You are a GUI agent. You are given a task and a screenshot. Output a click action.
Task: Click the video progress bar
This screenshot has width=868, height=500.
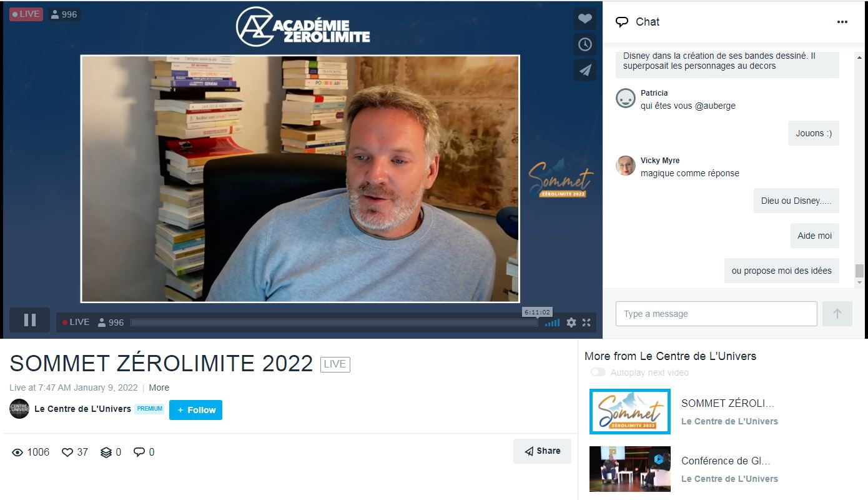(334, 322)
